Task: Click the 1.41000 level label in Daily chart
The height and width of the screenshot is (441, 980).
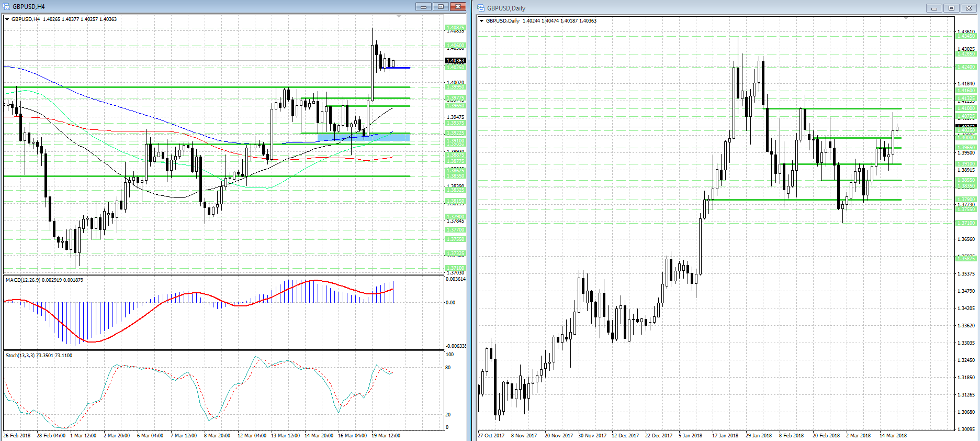Action: click(x=966, y=108)
